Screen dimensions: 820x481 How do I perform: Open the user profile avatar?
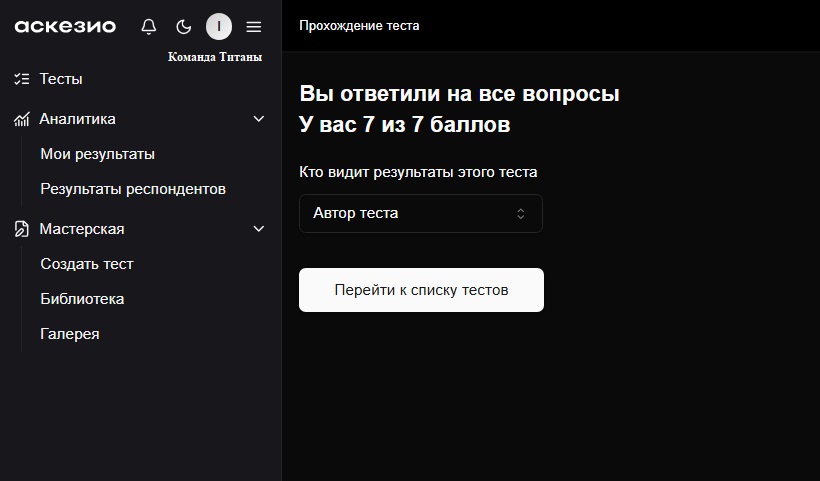point(219,27)
